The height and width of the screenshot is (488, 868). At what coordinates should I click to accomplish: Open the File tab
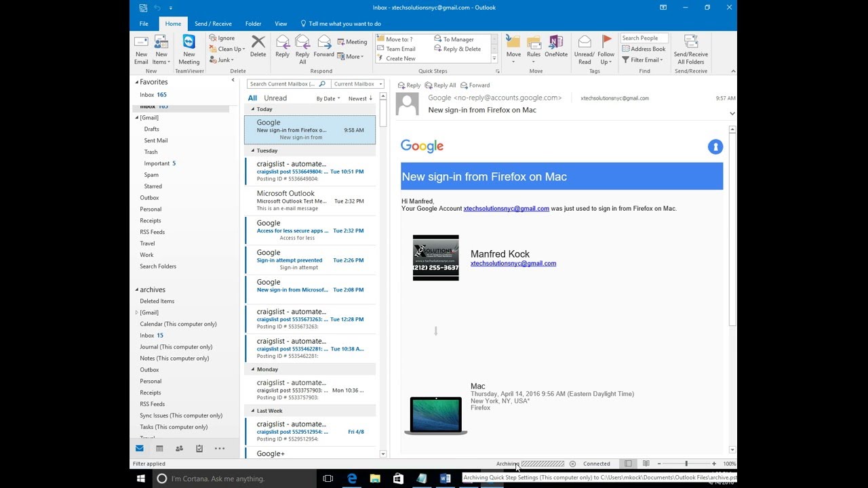(144, 24)
